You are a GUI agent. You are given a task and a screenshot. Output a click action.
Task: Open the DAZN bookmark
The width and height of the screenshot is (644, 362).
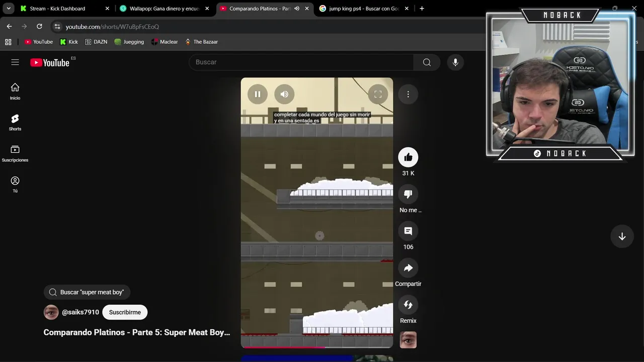click(96, 42)
